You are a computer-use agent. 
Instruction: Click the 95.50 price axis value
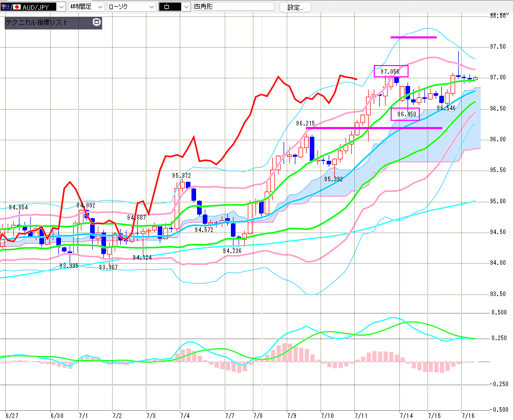click(x=498, y=170)
